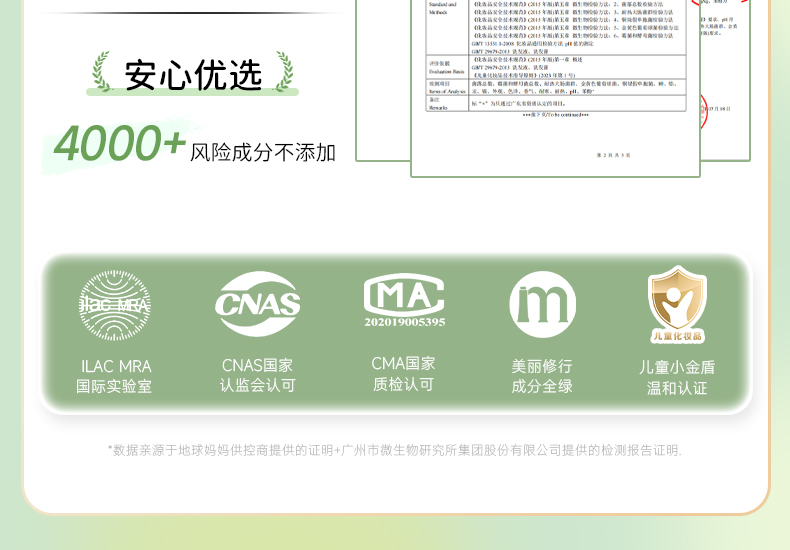Screen dimensions: 790x550
Task: Click the CMA国家质检认可 caption
Action: tap(403, 374)
